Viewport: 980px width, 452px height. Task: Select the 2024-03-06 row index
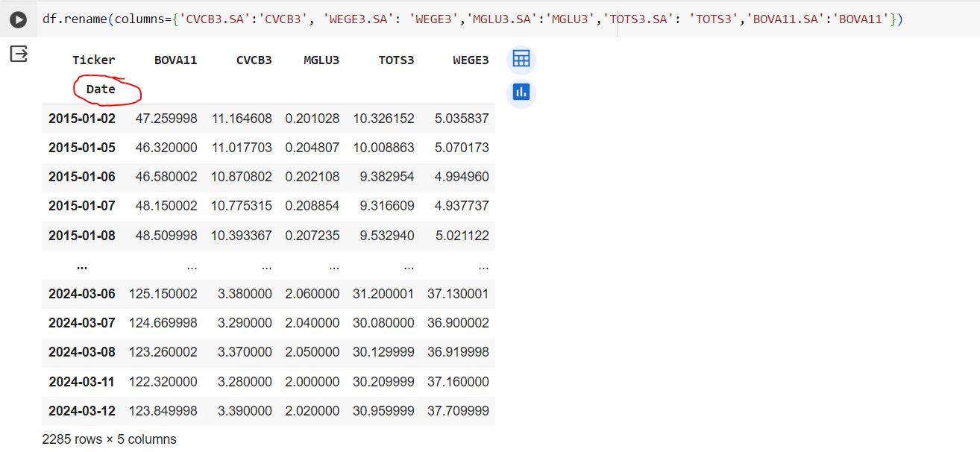click(82, 294)
